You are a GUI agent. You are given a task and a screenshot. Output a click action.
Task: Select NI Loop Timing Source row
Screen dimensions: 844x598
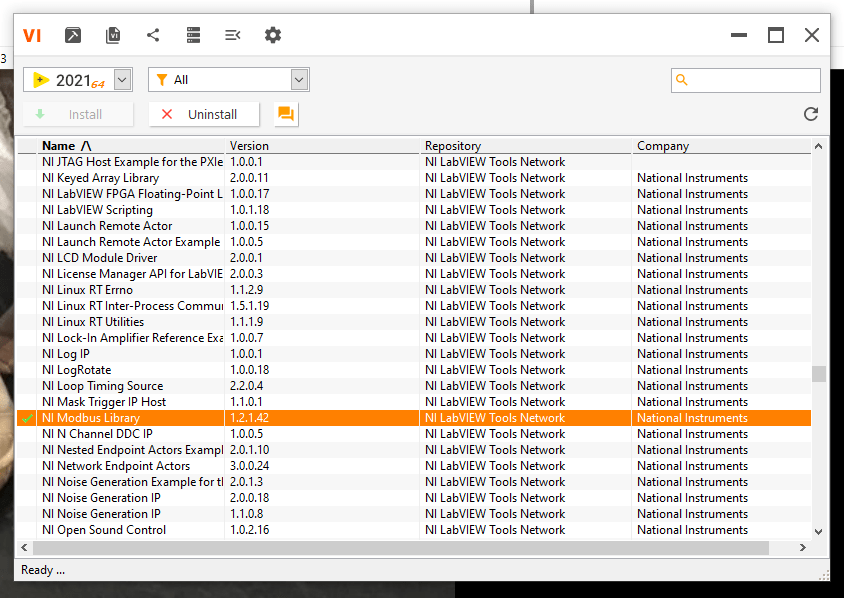coord(414,386)
